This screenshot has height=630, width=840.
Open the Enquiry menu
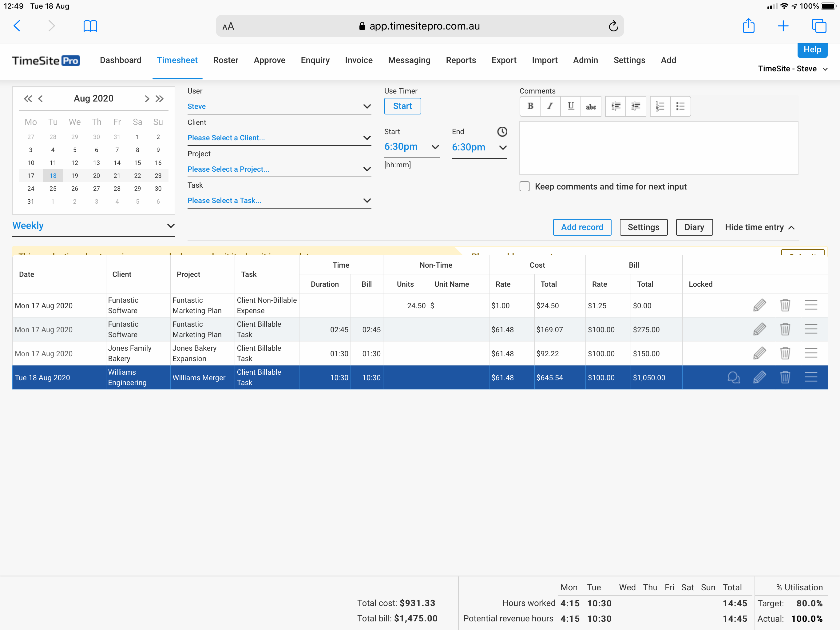315,60
